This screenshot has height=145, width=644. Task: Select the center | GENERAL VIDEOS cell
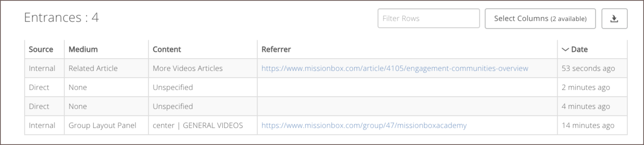point(203,125)
